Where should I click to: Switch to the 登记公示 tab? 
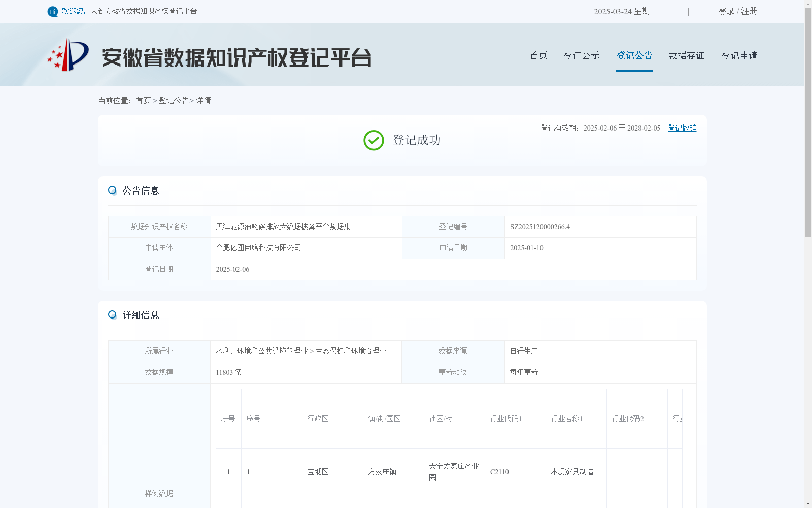coord(582,55)
